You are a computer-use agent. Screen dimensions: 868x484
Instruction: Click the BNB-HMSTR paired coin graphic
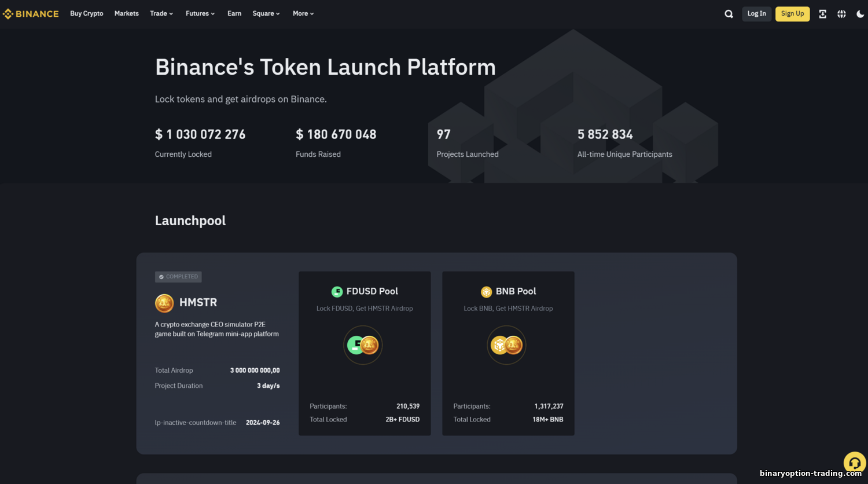[x=506, y=345]
